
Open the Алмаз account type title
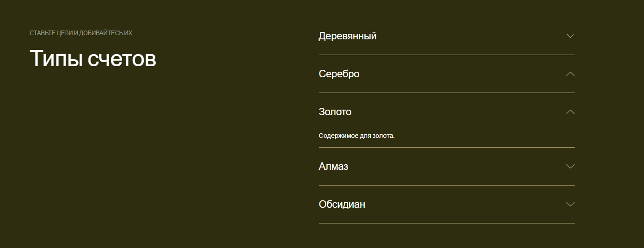pyautogui.click(x=333, y=166)
